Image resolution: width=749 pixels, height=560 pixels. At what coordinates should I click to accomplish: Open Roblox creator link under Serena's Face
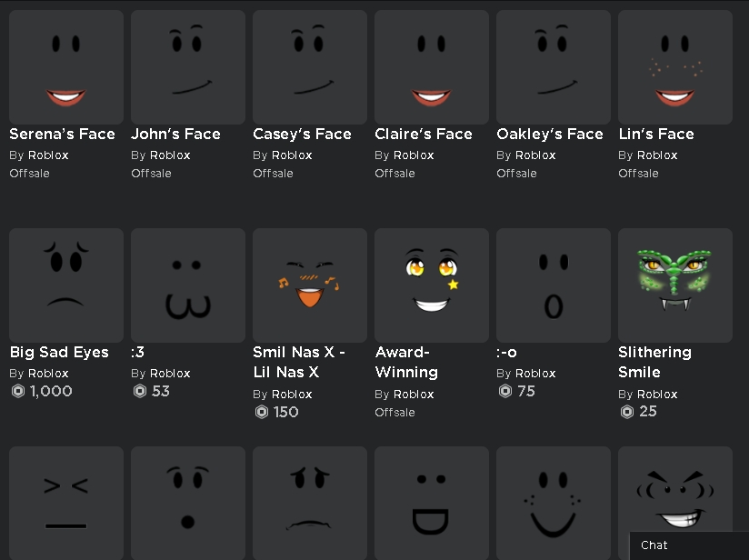tap(48, 155)
